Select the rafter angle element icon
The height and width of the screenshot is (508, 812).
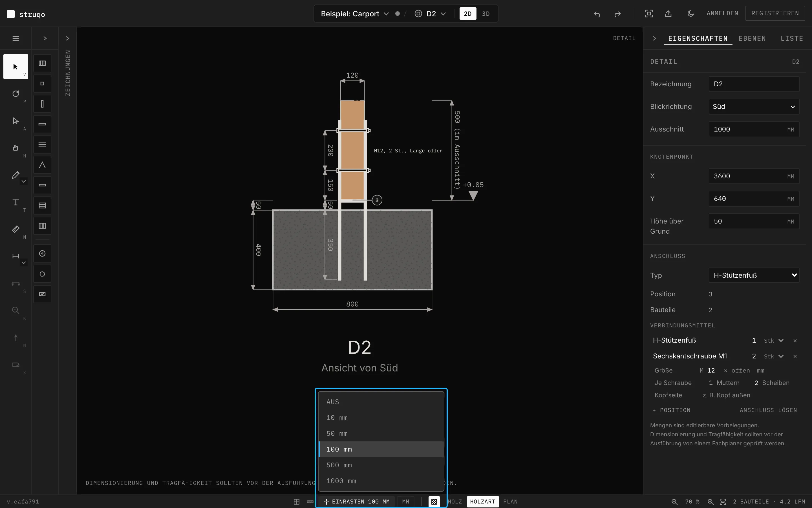click(42, 165)
